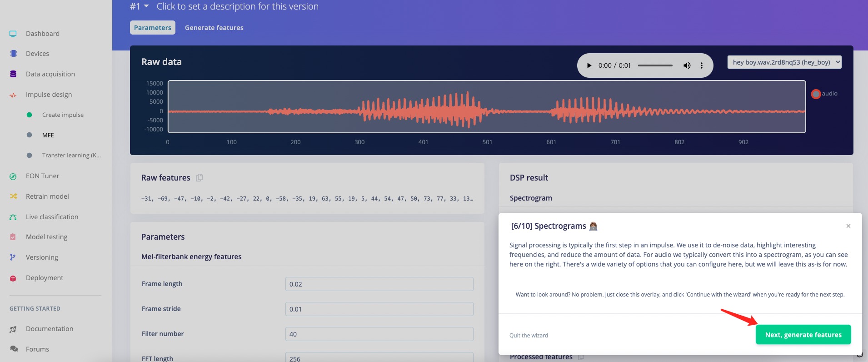This screenshot has height=362, width=868.
Task: Mute the audio player volume
Action: pos(687,65)
